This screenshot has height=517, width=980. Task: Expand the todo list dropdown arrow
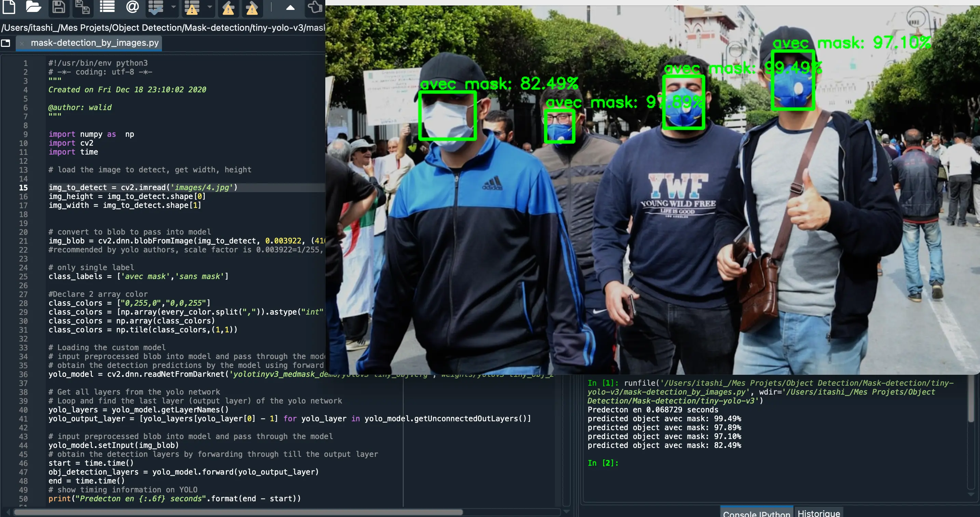click(x=174, y=7)
